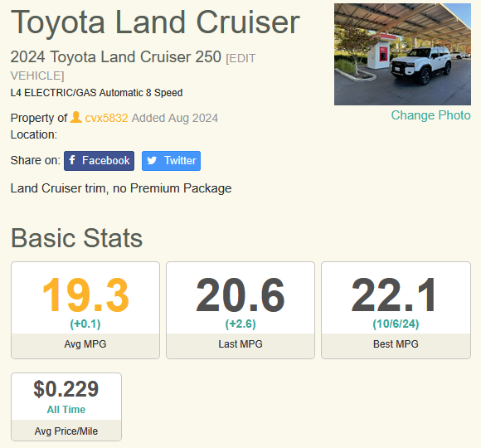Open the cvx5832 user profile link
This screenshot has width=481, height=448.
click(x=106, y=118)
